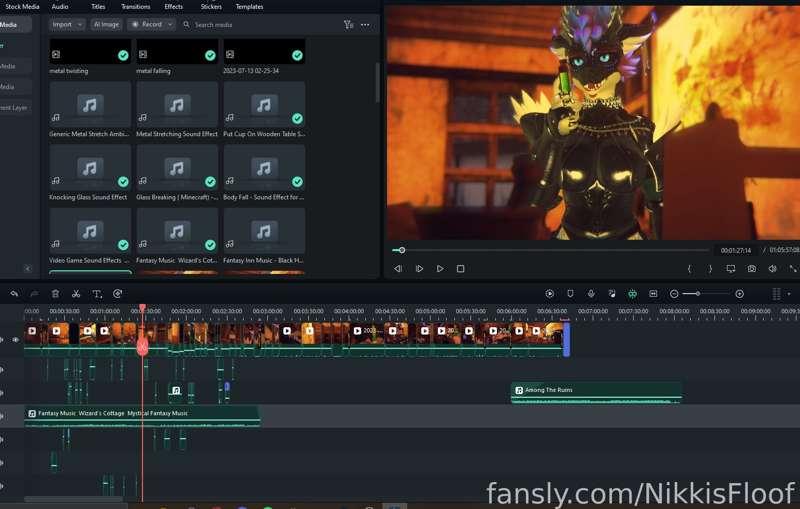Undo the last edit in timeline toolbar

[14, 294]
